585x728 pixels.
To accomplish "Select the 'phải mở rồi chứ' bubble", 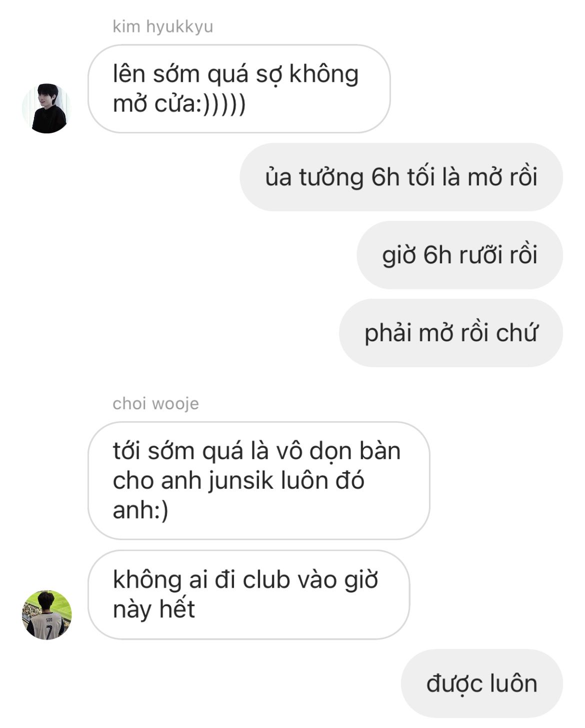I will pyautogui.click(x=451, y=333).
